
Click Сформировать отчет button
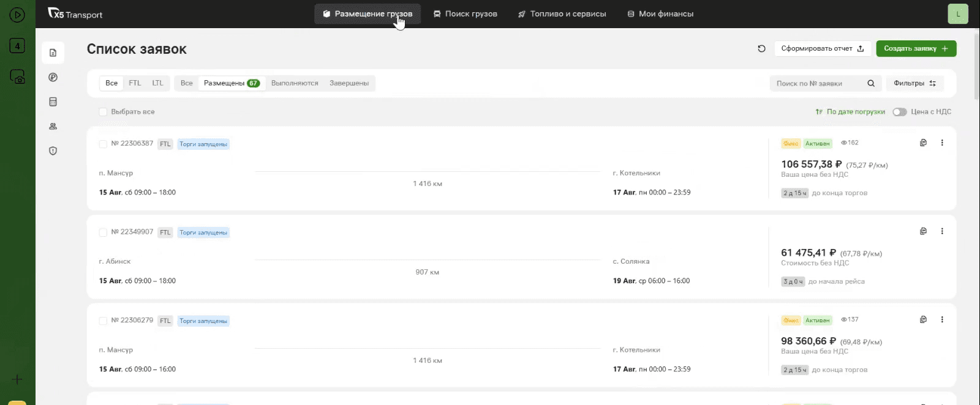tap(823, 48)
